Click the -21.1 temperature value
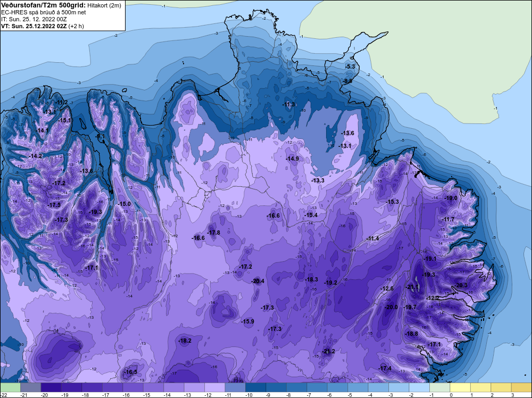532x398 pixels. click(413, 287)
